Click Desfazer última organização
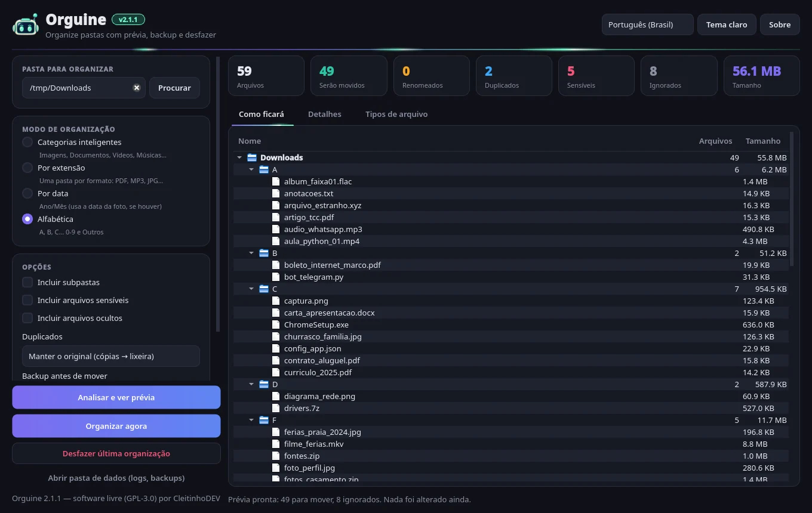Screen dimensions: 812x513 (x=116, y=453)
